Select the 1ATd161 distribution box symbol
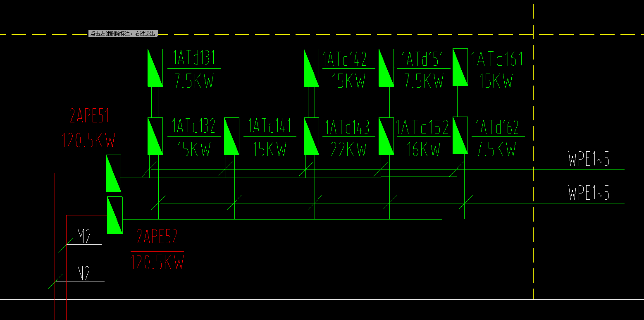The image size is (644, 320). (x=460, y=67)
